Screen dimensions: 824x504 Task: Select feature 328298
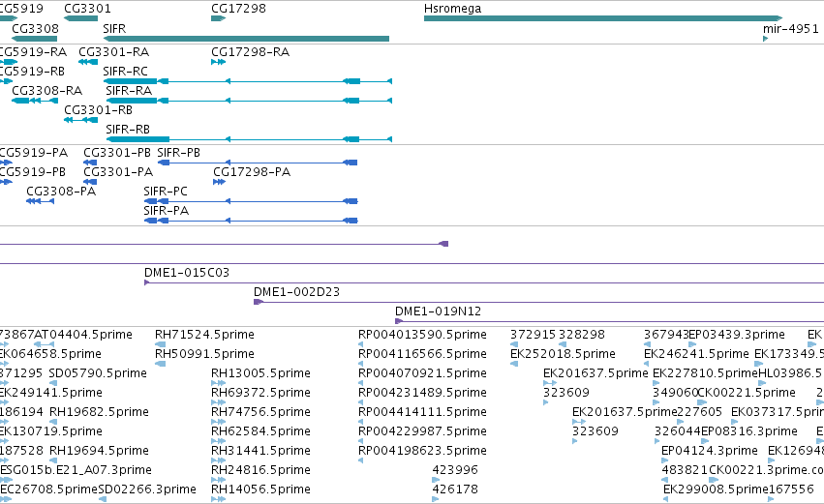click(582, 335)
